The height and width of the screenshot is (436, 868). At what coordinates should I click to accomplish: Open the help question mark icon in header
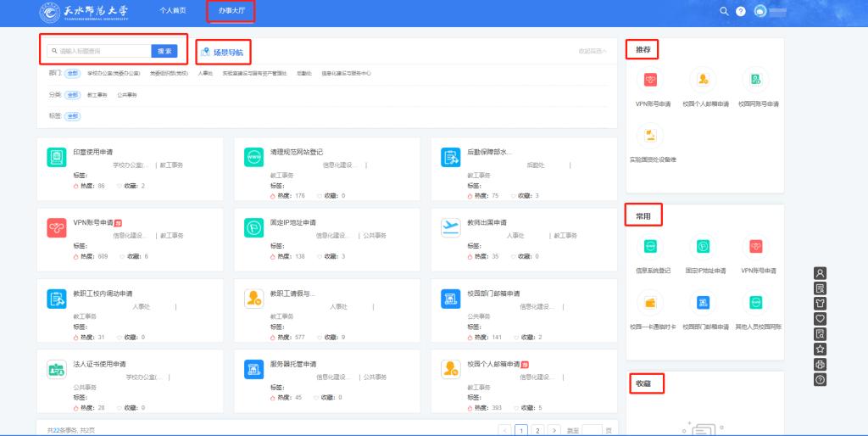[x=741, y=11]
